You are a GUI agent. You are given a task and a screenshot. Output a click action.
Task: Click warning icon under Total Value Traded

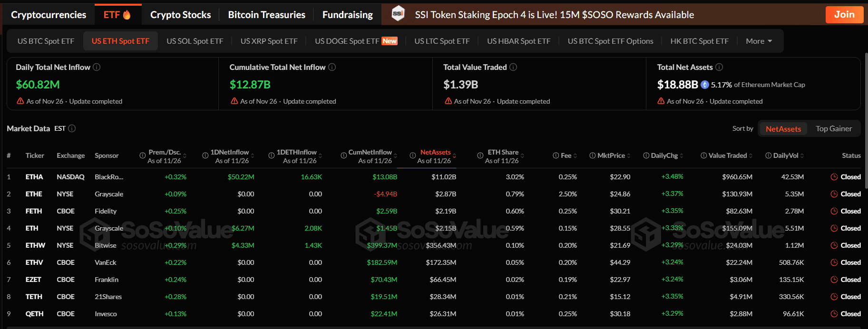point(448,101)
